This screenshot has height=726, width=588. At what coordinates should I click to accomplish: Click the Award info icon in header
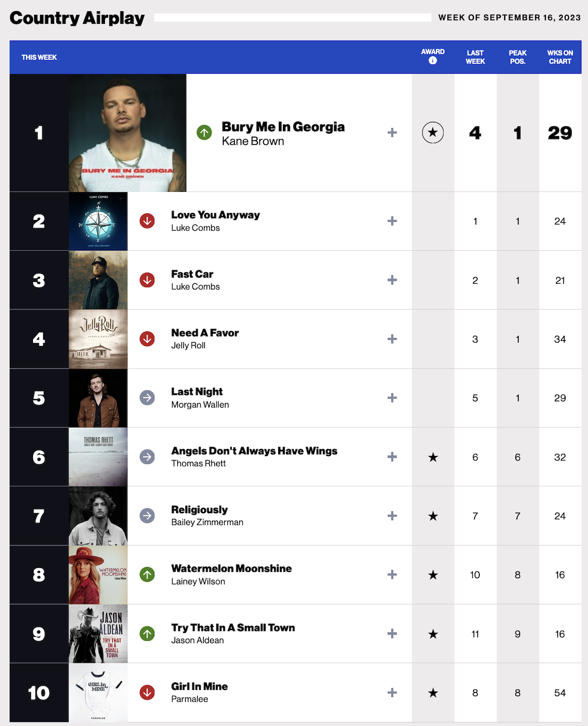tap(433, 60)
